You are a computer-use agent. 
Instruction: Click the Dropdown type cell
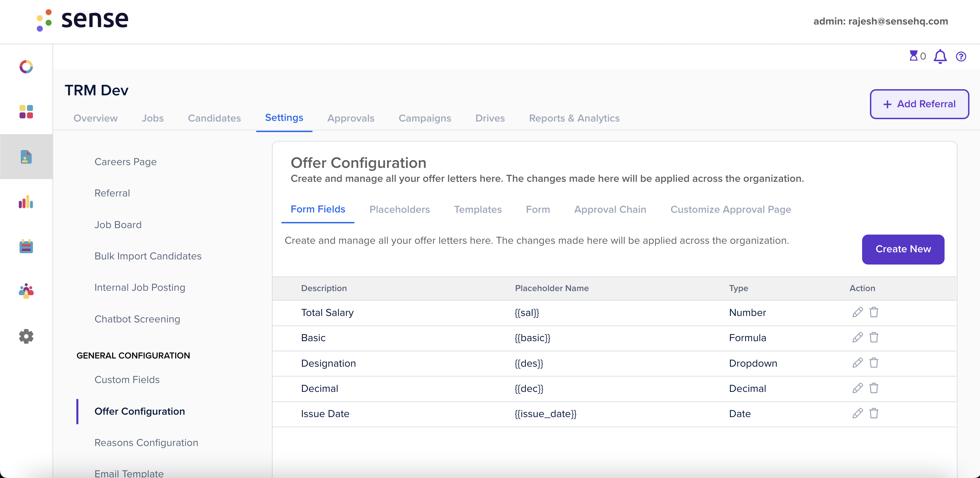(753, 363)
